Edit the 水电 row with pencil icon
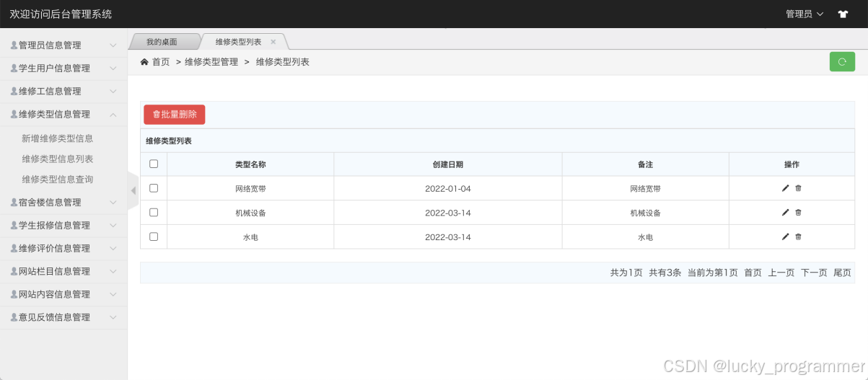The height and width of the screenshot is (380, 868). tap(786, 237)
